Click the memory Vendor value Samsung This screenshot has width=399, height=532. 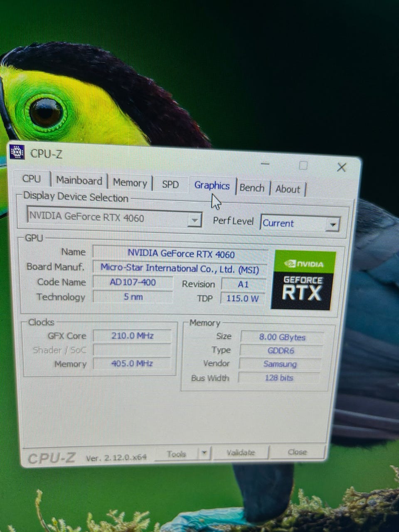click(280, 364)
